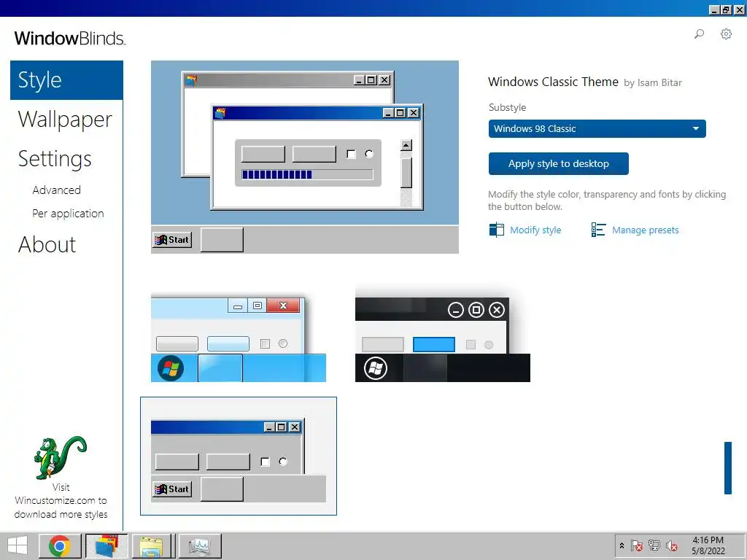This screenshot has height=560, width=747.
Task: Open Advanced settings
Action: [x=57, y=190]
